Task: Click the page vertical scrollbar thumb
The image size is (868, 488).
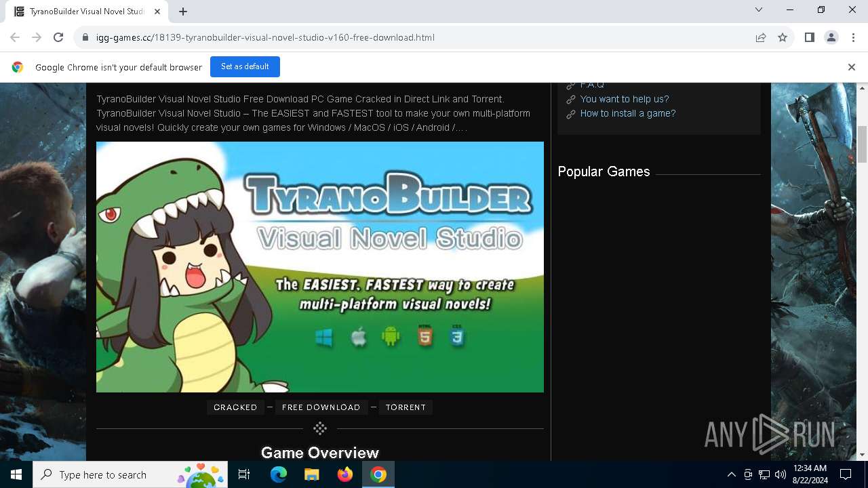Action: coord(863,144)
